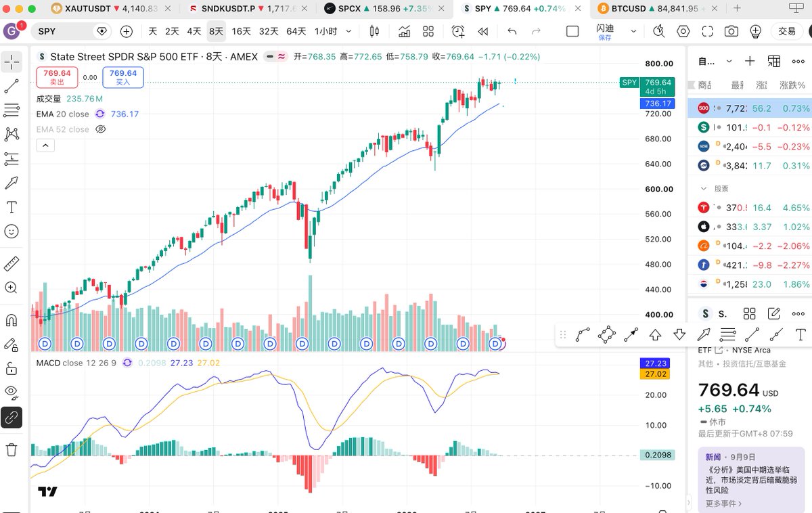Switch to the SPCX browser tab
The width and height of the screenshot is (812, 513).
pyautogui.click(x=386, y=8)
